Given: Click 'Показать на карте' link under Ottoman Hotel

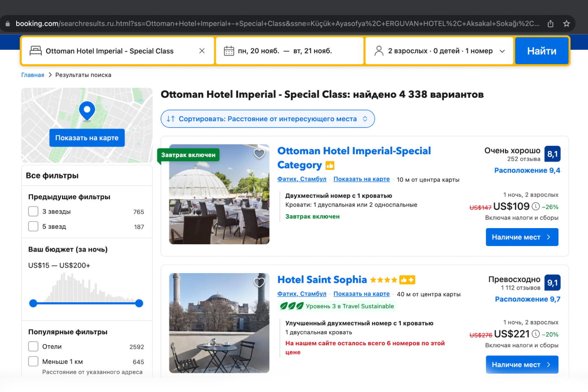Looking at the screenshot, I should tap(361, 179).
